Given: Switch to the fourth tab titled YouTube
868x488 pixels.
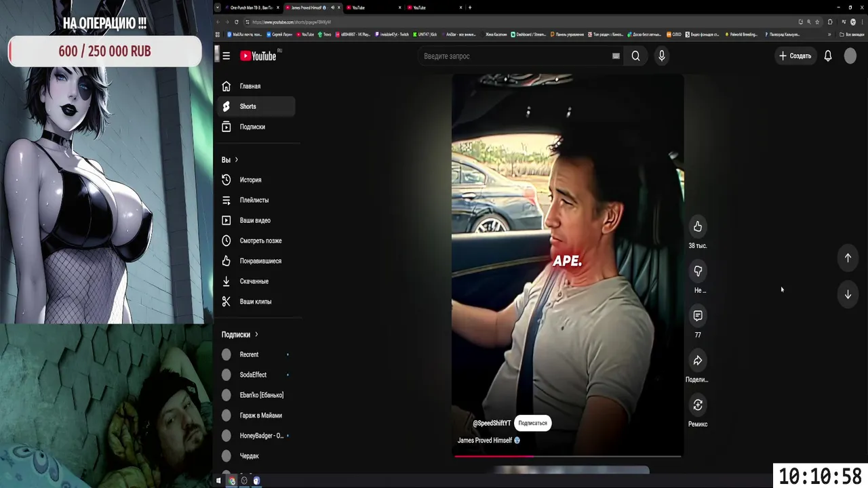Looking at the screenshot, I should tap(433, 7).
